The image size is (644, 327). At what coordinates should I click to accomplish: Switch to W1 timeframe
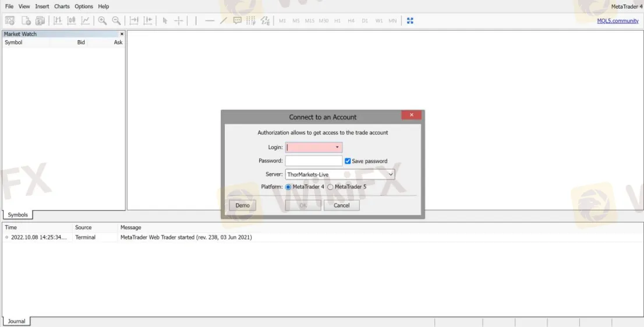tap(378, 20)
